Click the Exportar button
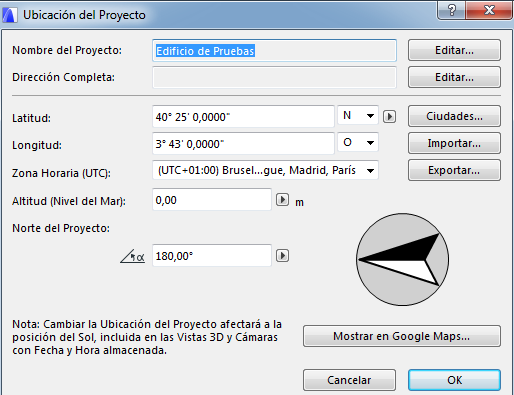The image size is (514, 395). tap(454, 170)
